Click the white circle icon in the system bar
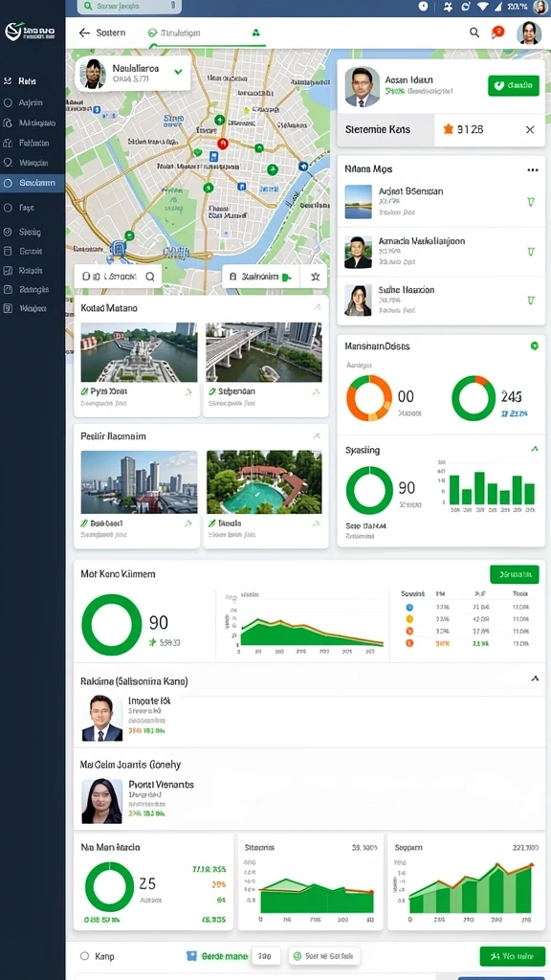The width and height of the screenshot is (551, 980). point(423,7)
